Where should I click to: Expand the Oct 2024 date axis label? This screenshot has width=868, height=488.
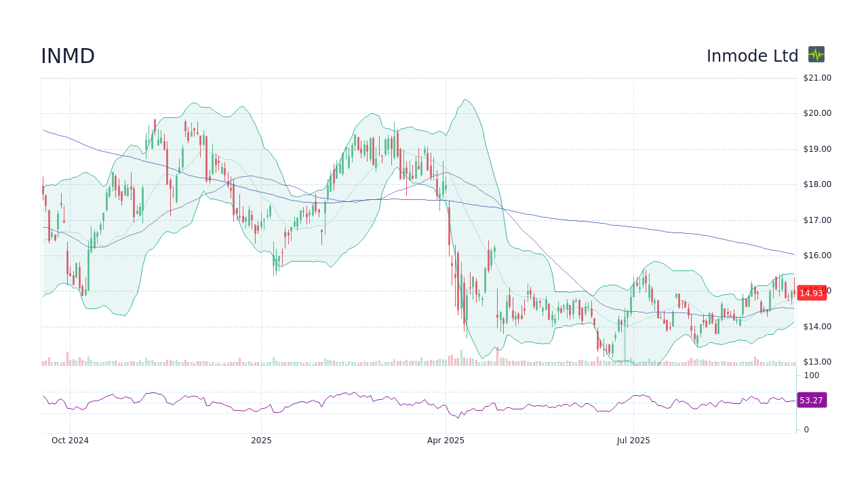71,441
